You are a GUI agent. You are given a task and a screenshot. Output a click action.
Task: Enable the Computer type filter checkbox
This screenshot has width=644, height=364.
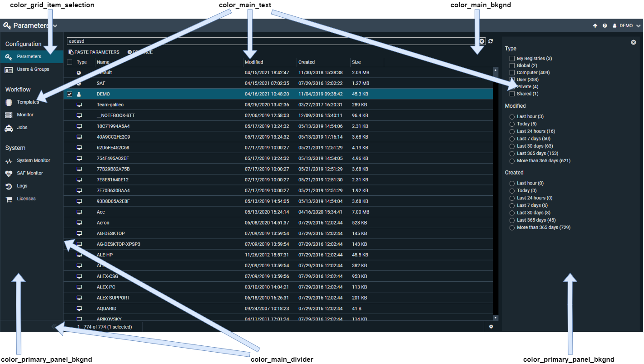tap(512, 73)
